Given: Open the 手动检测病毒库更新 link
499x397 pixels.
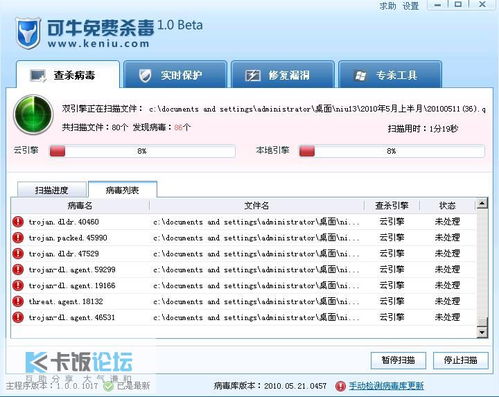Looking at the screenshot, I should click(386, 386).
